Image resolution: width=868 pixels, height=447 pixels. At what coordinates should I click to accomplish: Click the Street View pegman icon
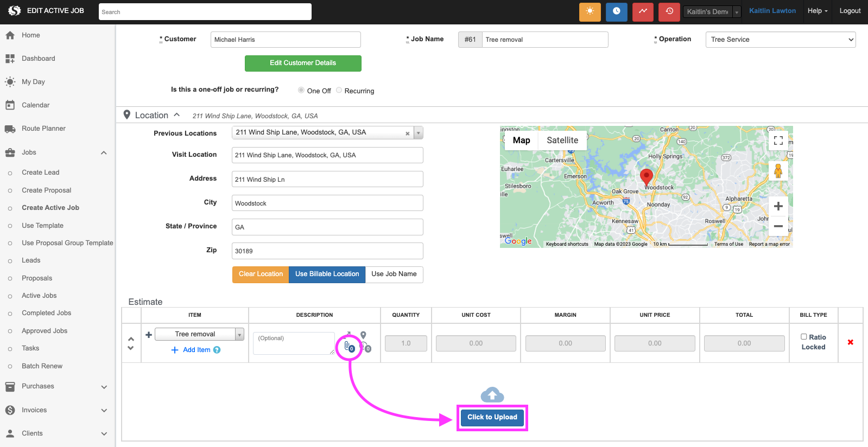[778, 171]
